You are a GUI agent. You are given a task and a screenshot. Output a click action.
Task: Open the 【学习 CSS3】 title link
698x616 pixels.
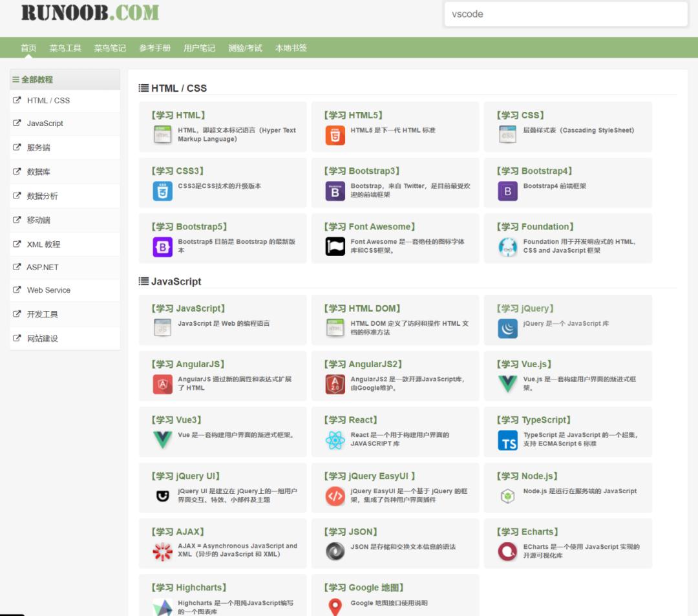(x=178, y=171)
